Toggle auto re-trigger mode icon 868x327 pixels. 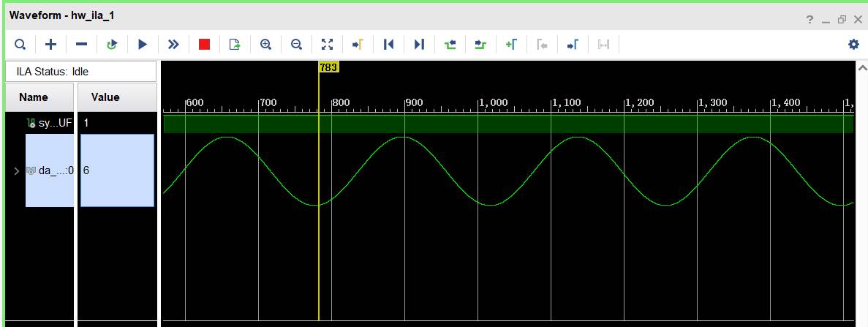pos(112,45)
